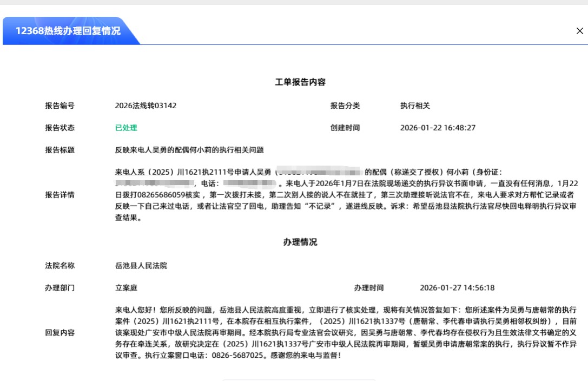The width and height of the screenshot is (588, 381).
Task: Select the 执行相关 report category value
Action: tap(414, 106)
